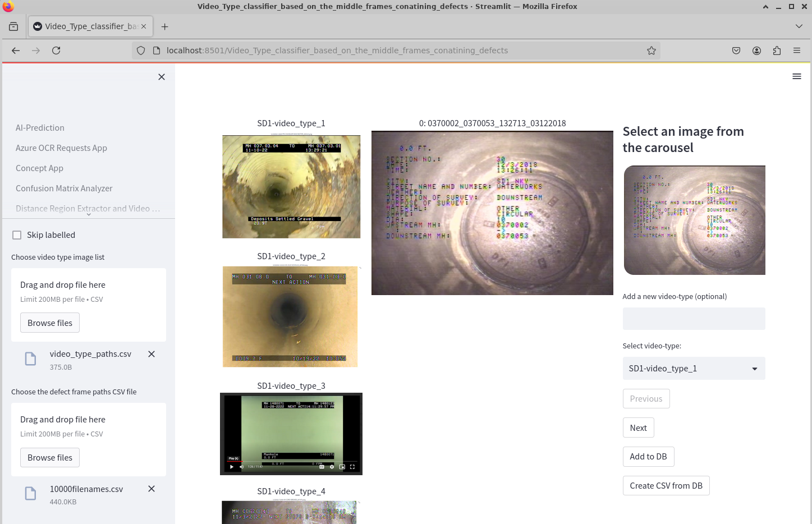Expand the sidebar page list chevron
This screenshot has height=524, width=812.
point(89,214)
